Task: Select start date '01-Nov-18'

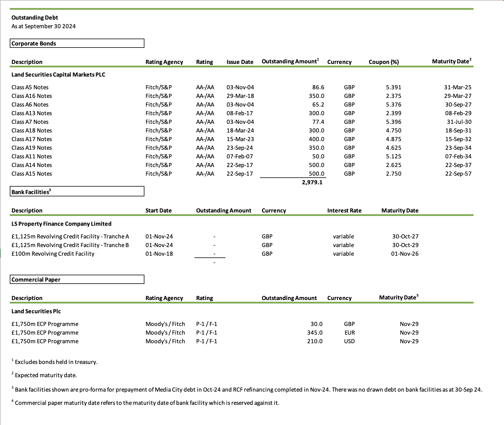Action: pos(159,254)
